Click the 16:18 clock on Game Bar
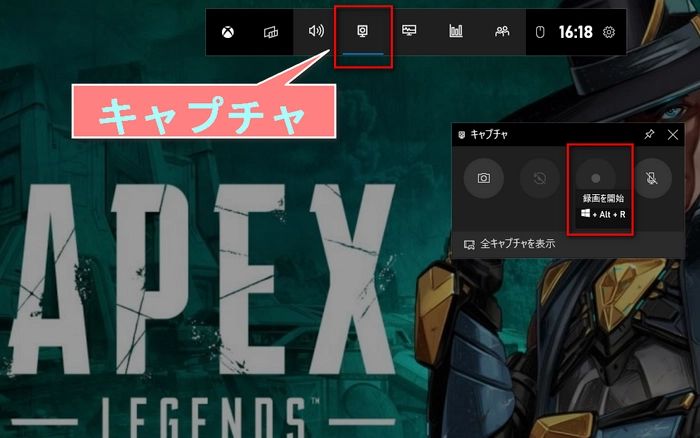 pos(575,32)
